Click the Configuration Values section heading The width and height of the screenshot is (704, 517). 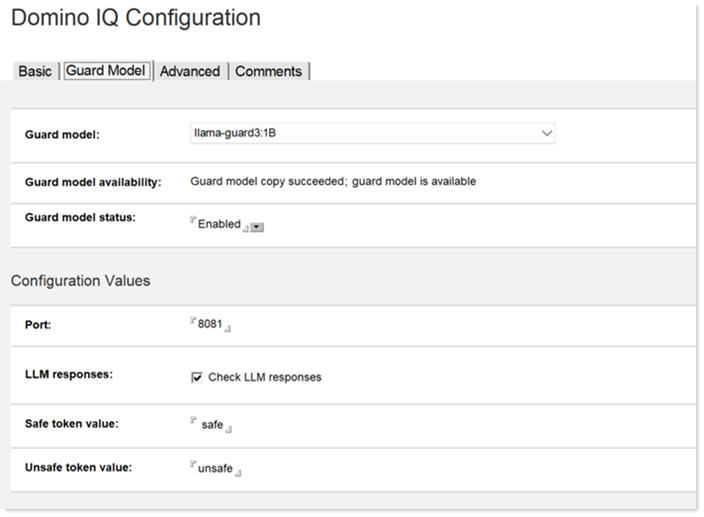click(x=80, y=281)
